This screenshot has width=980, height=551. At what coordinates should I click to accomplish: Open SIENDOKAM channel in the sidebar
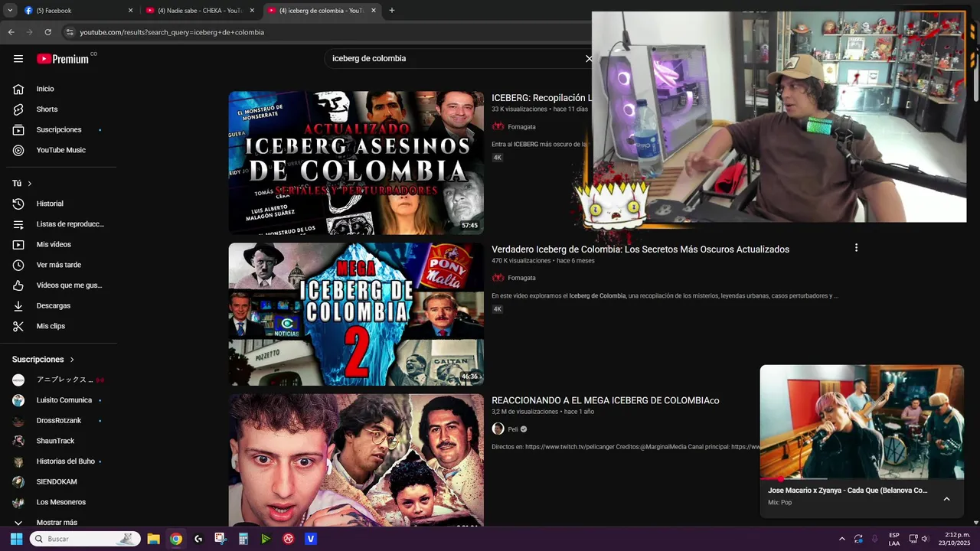coord(58,482)
